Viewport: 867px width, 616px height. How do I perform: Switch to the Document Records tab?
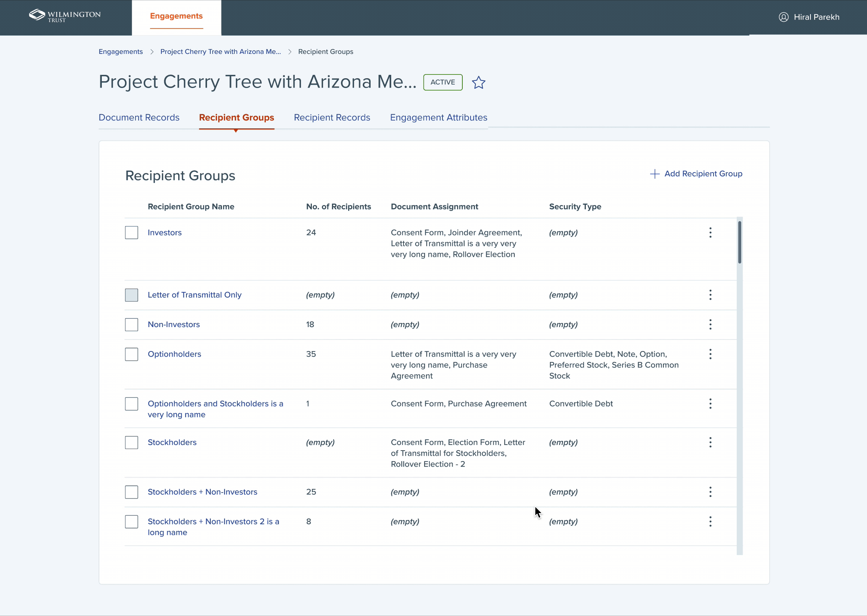(x=139, y=118)
